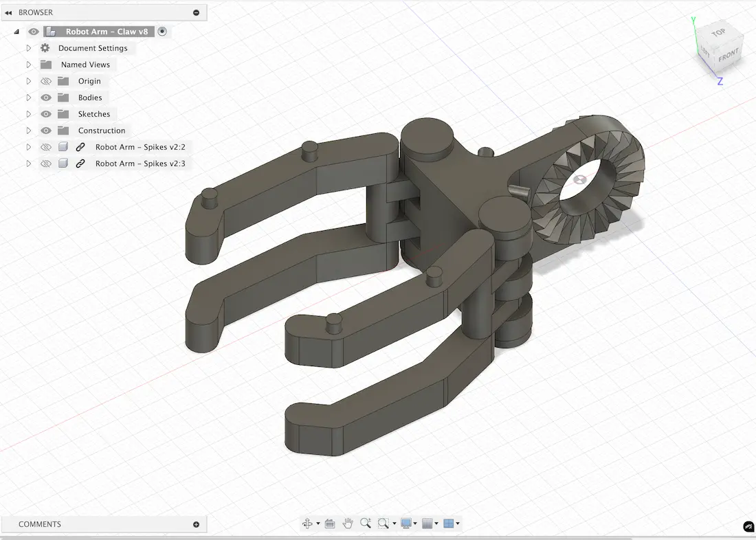
Task: Activate the Zoom tool
Action: [x=365, y=523]
